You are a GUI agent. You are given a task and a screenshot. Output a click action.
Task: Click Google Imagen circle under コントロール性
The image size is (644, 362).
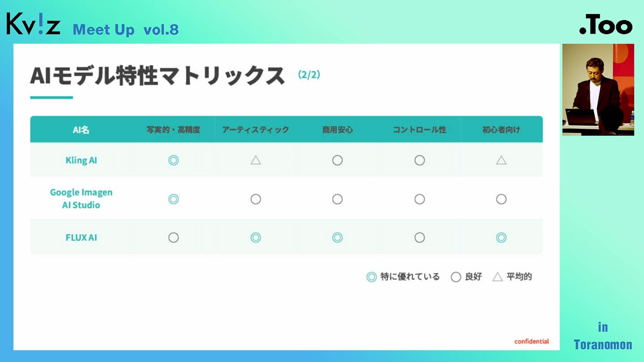pyautogui.click(x=419, y=199)
